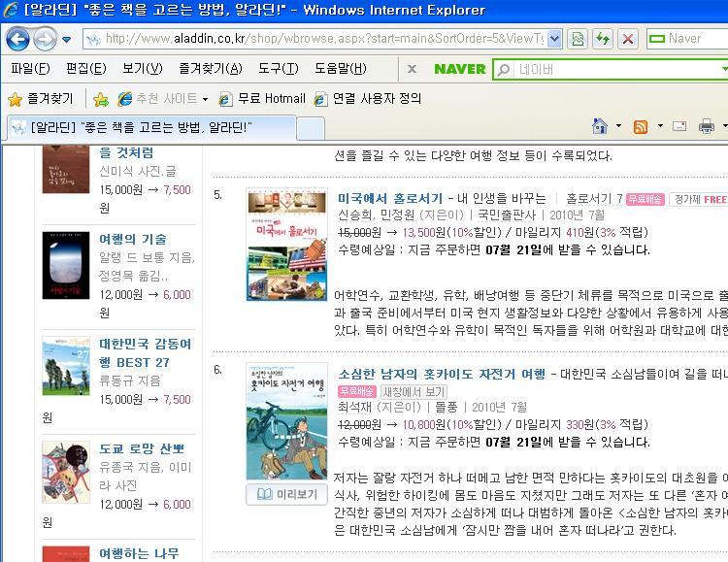Screen dimensions: 728x562
Task: Click the 네이버 toolbar search field
Action: pyautogui.click(x=611, y=70)
